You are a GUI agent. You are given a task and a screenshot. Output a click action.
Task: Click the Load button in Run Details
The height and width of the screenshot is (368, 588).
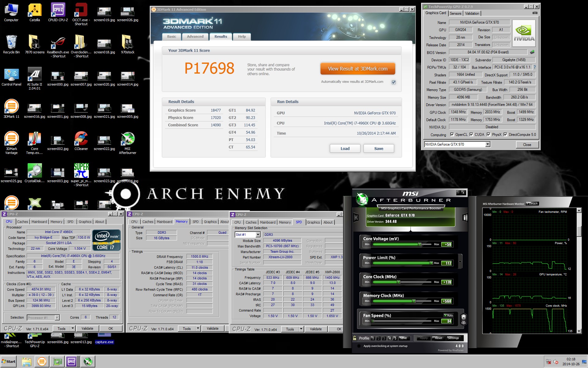[345, 148]
